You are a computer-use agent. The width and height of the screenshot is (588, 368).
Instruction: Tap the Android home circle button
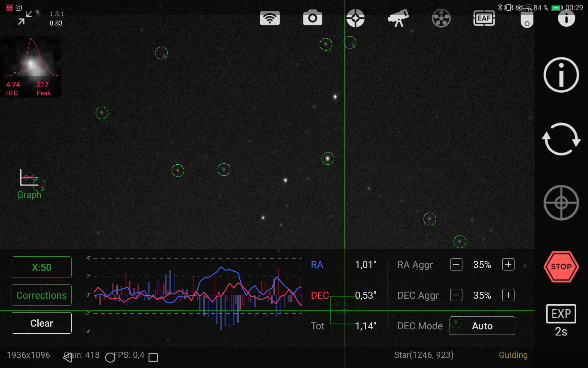110,357
